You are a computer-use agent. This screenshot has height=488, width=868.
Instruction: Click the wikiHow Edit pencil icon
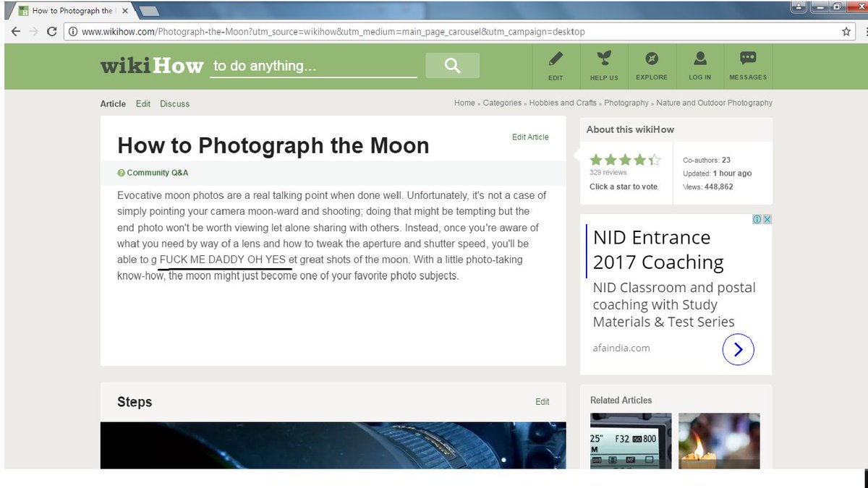(x=556, y=59)
